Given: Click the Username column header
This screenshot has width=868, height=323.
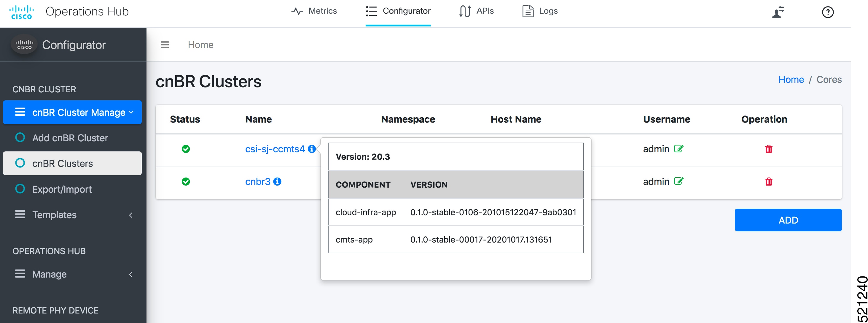Looking at the screenshot, I should [x=667, y=119].
